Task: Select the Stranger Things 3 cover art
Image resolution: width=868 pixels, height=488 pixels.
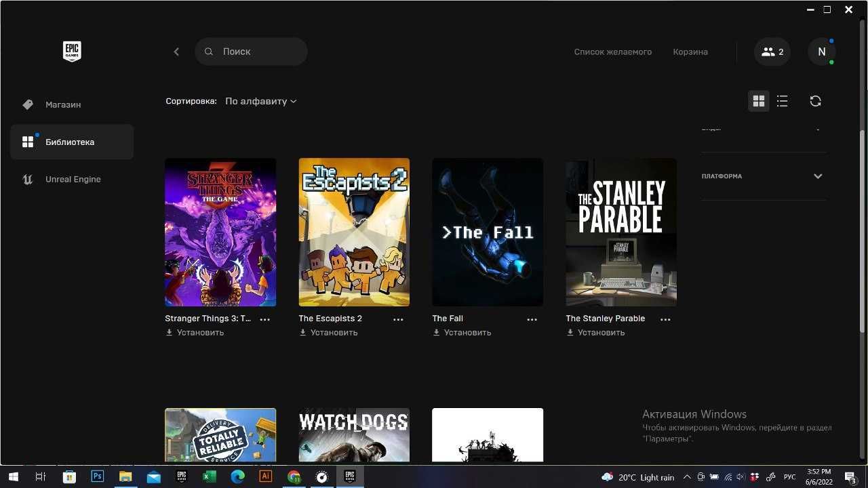Action: (x=220, y=232)
